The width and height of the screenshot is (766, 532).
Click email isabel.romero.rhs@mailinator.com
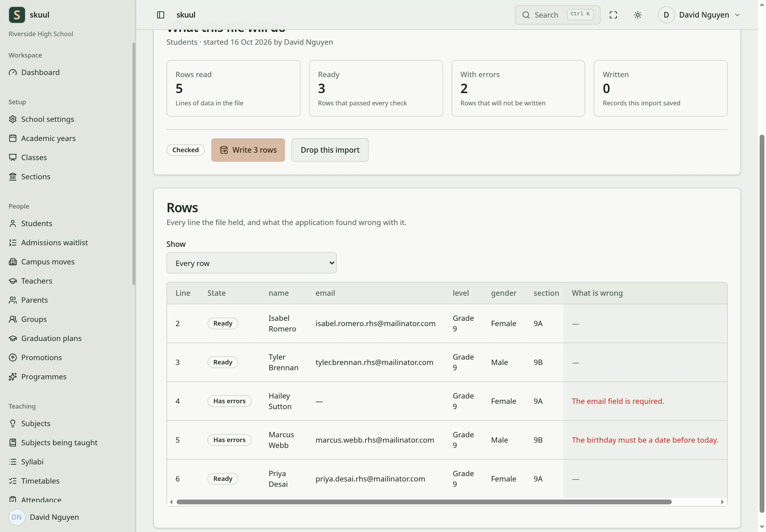375,323
